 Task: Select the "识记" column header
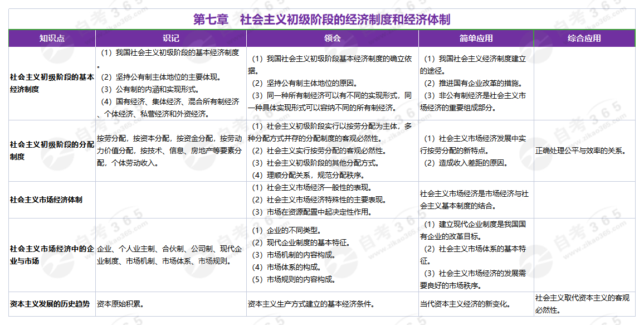click(171, 38)
